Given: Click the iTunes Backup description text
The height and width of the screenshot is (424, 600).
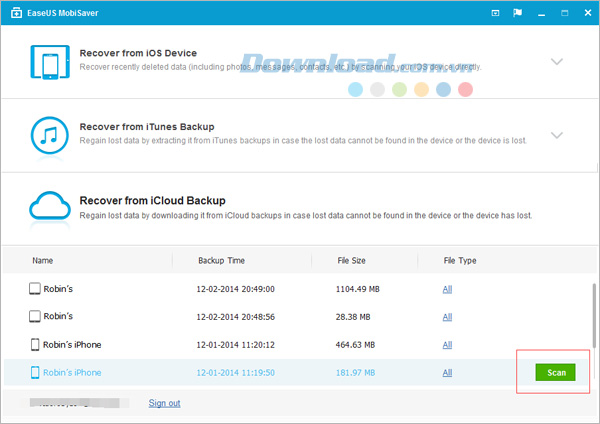Looking at the screenshot, I should tap(303, 140).
